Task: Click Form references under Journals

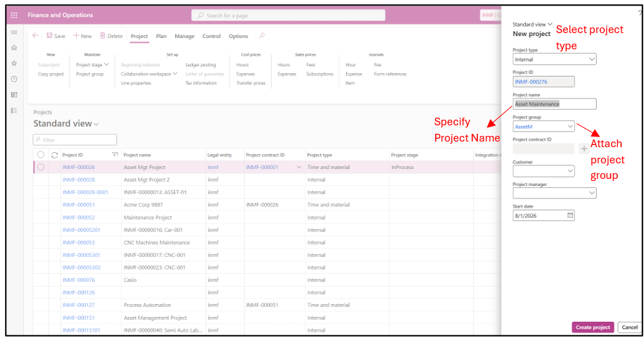Action: coord(390,74)
